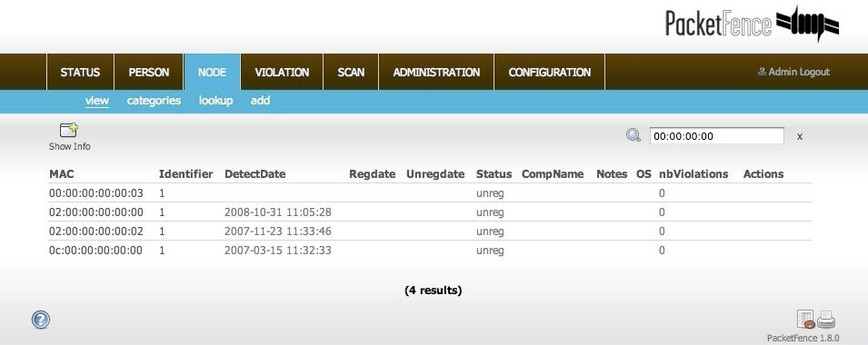
Task: Click MAC 0c:00:00:00:00:00
Action: 95,251
